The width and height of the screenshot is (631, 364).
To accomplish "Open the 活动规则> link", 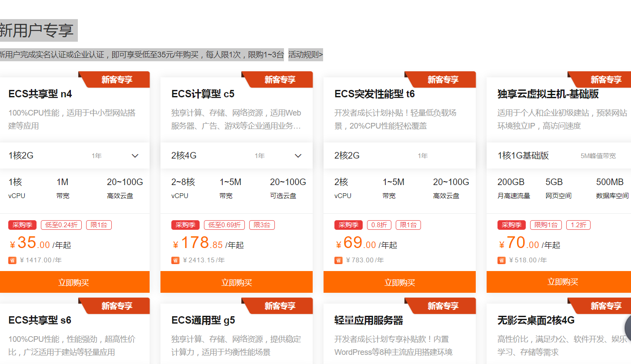I will pyautogui.click(x=306, y=55).
